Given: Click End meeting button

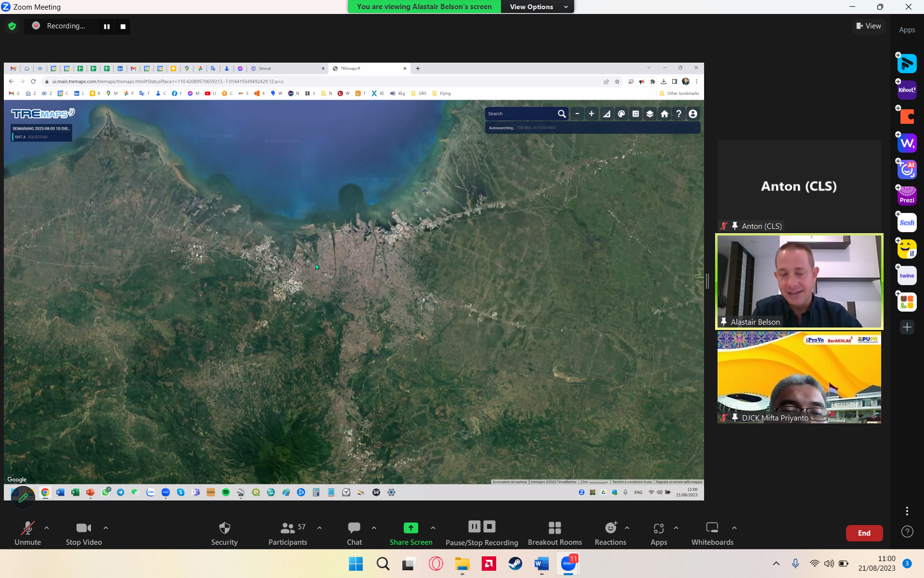Looking at the screenshot, I should click(x=865, y=533).
